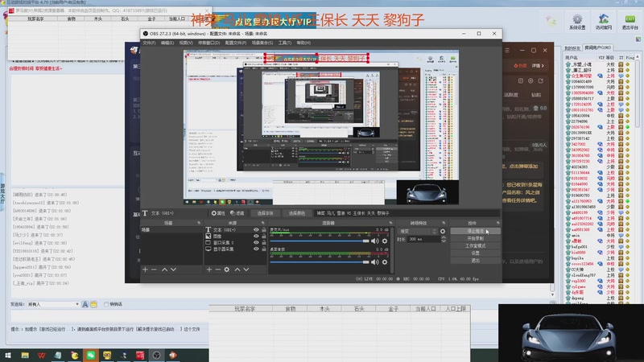Open the 工具(T) menu in OBS
This screenshot has height=362, width=644.
point(285,43)
